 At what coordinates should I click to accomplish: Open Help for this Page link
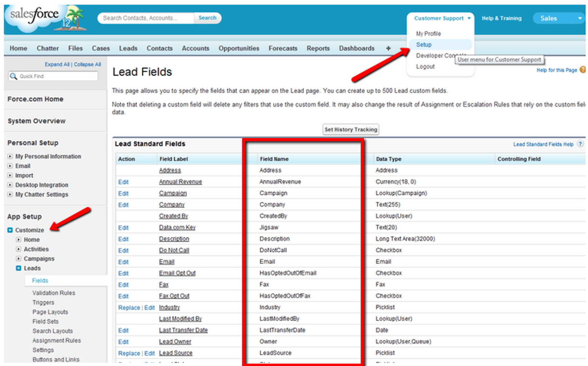click(557, 70)
